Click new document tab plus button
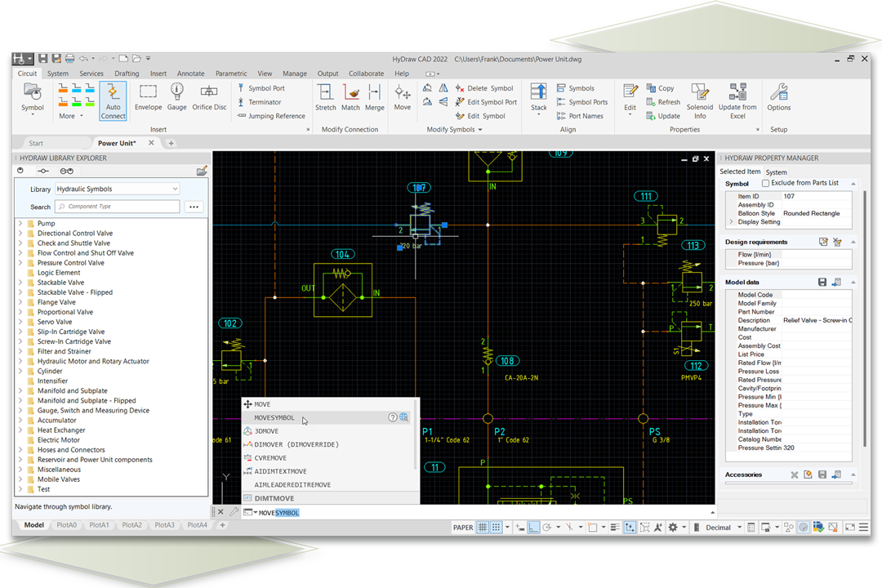The height and width of the screenshot is (588, 882). coord(171,143)
